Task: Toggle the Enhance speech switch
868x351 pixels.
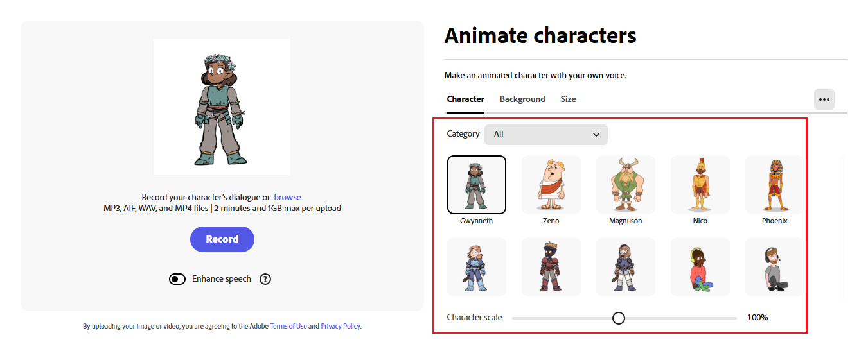Action: pyautogui.click(x=177, y=279)
